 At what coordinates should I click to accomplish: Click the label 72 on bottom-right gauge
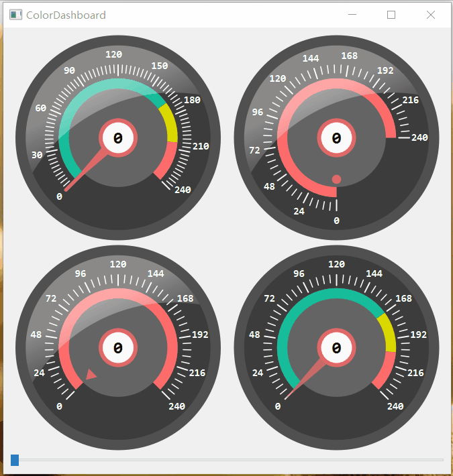tap(270, 299)
